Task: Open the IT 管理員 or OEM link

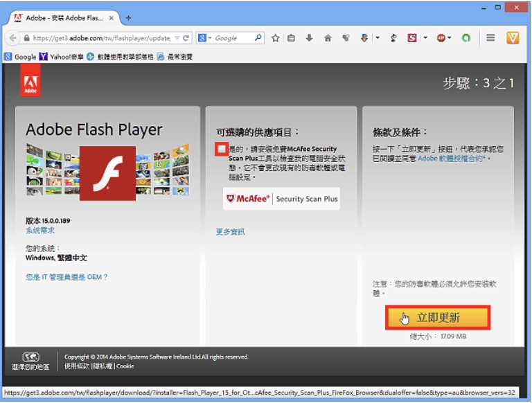Action: click(66, 277)
